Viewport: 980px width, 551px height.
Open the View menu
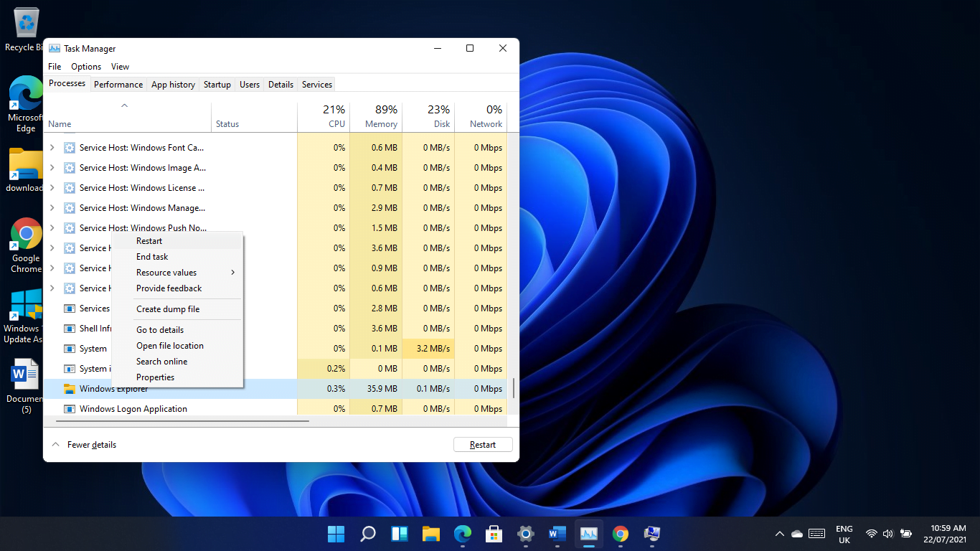pyautogui.click(x=120, y=66)
